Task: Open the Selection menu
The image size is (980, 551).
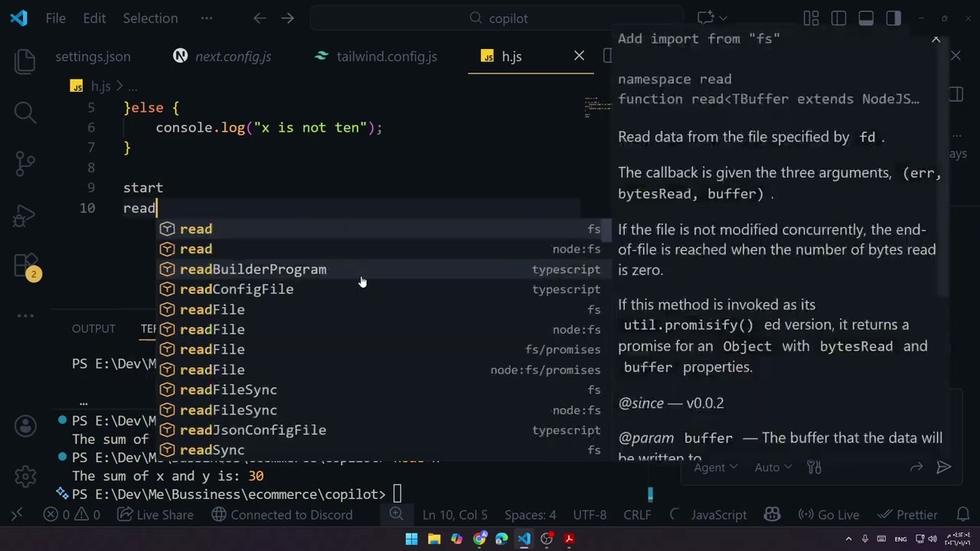Action: (150, 18)
